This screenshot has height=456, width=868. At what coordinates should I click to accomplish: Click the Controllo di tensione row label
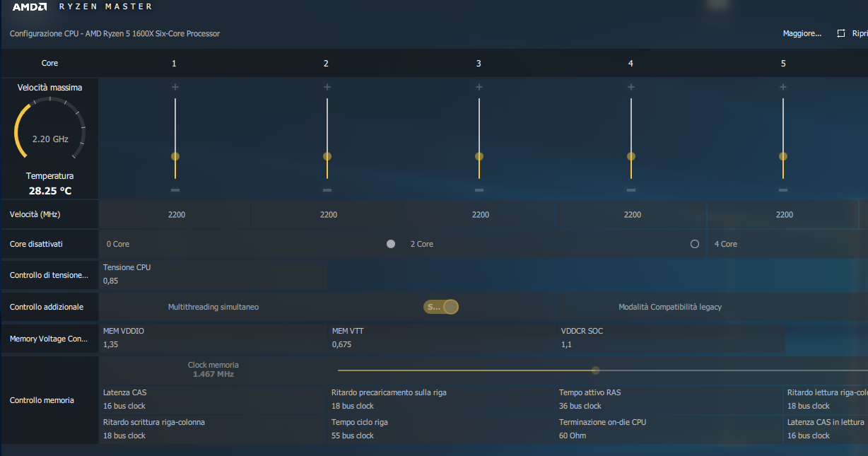49,275
